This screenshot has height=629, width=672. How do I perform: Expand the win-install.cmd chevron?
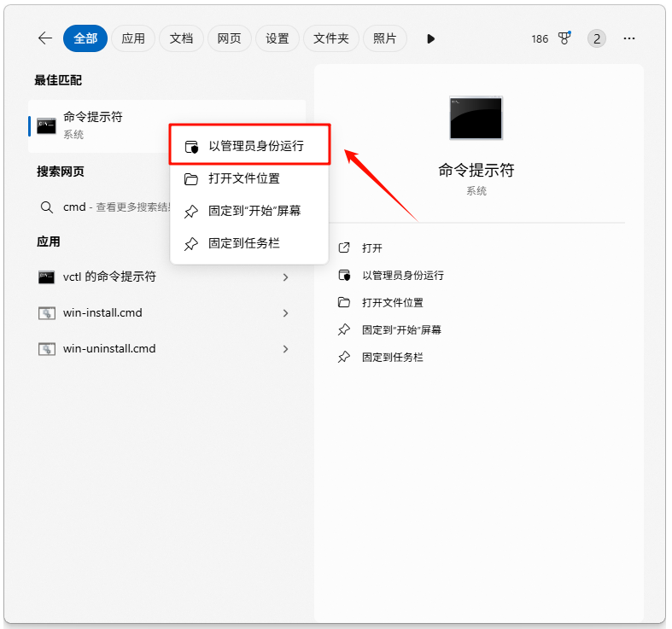point(286,313)
